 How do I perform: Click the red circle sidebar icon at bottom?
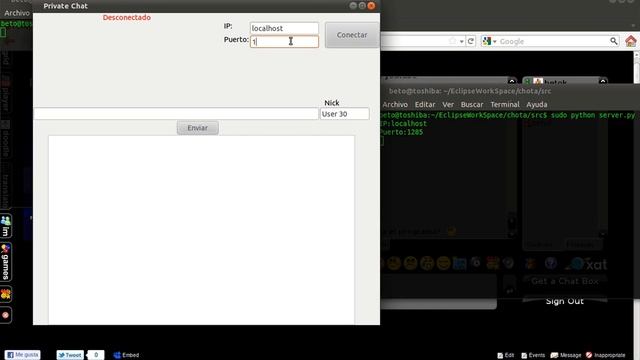6,315
